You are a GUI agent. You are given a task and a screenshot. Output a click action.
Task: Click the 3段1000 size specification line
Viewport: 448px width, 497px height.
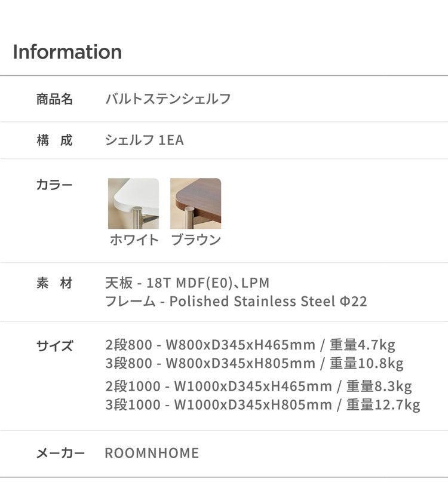click(x=262, y=404)
